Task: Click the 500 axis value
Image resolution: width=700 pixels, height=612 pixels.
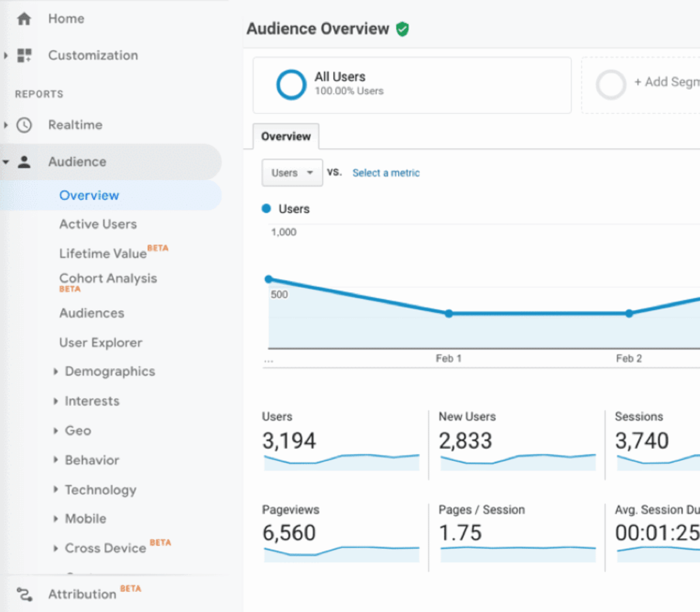Action: coord(279,295)
